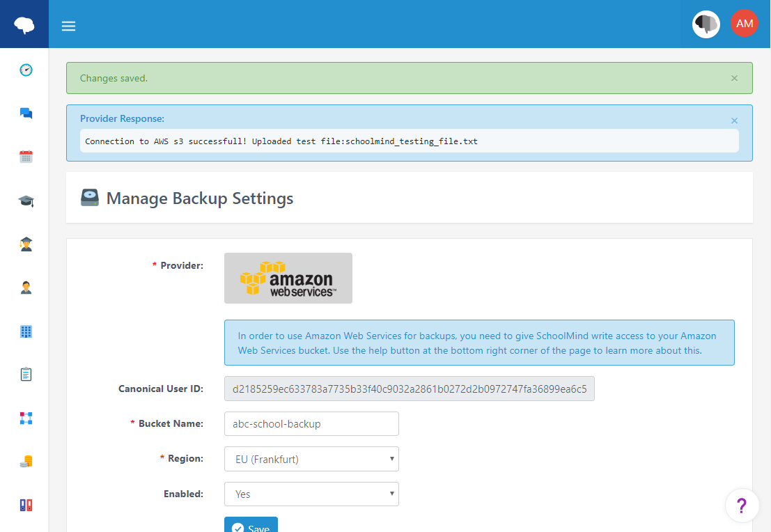Click the Canonical User ID label
The width and height of the screenshot is (771, 532).
[161, 389]
